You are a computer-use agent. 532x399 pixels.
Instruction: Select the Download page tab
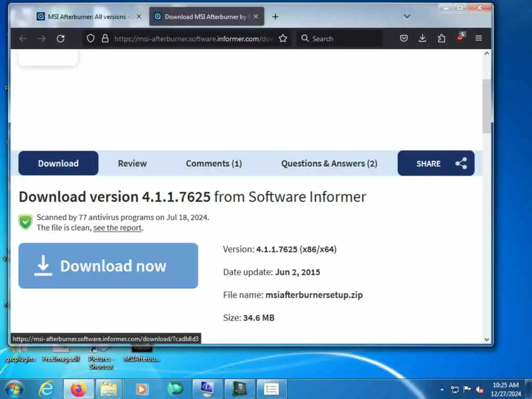tap(58, 163)
